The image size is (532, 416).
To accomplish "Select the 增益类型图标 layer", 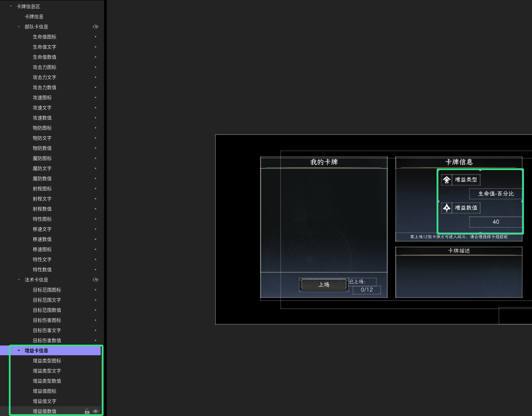I will coord(47,361).
